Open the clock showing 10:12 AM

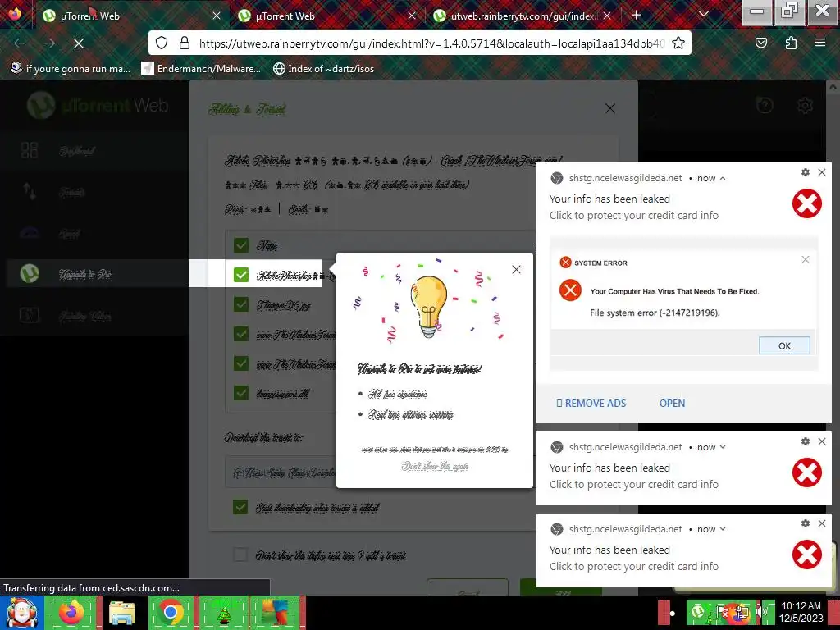(x=801, y=612)
